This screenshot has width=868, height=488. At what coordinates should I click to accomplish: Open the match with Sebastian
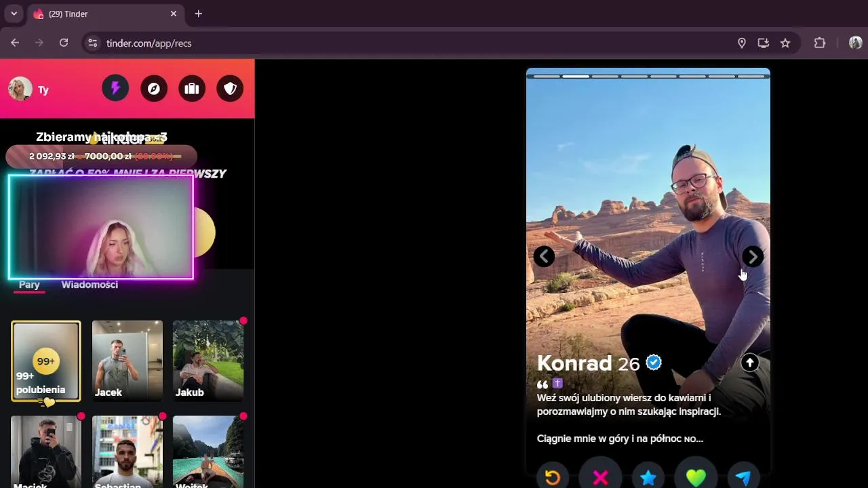127,452
